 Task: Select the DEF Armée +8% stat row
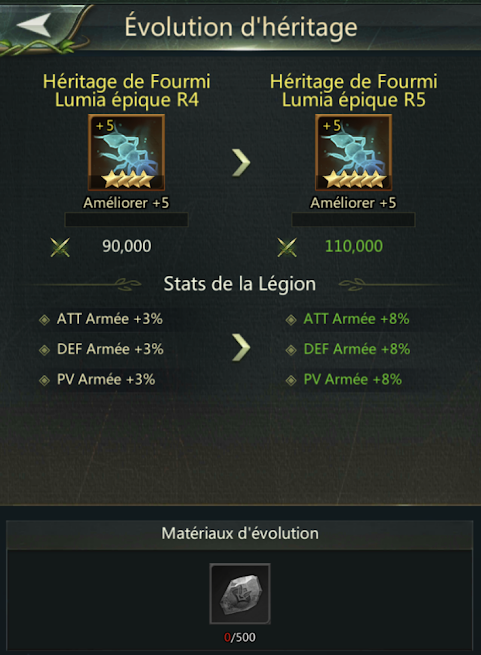tap(351, 349)
